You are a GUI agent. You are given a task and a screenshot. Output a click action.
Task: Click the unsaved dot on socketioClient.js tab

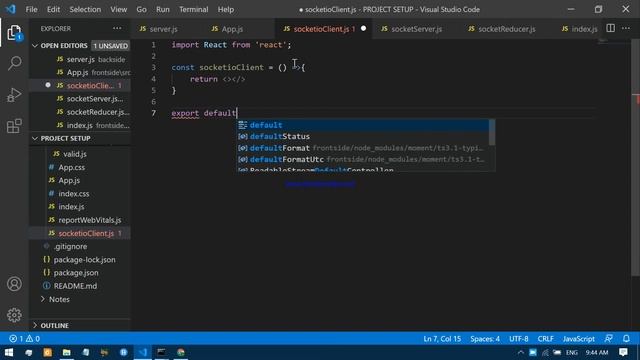[363, 28]
